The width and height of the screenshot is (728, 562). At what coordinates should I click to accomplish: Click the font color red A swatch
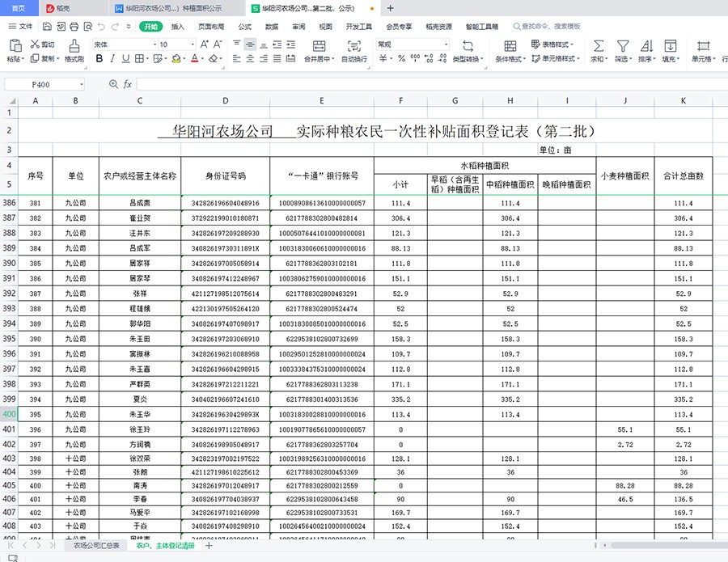193,59
